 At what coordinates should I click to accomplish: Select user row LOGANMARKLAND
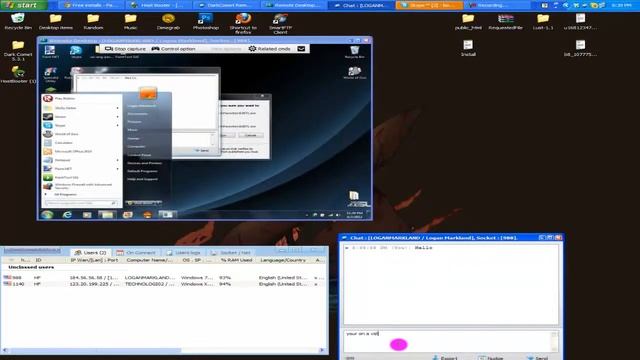163,278
